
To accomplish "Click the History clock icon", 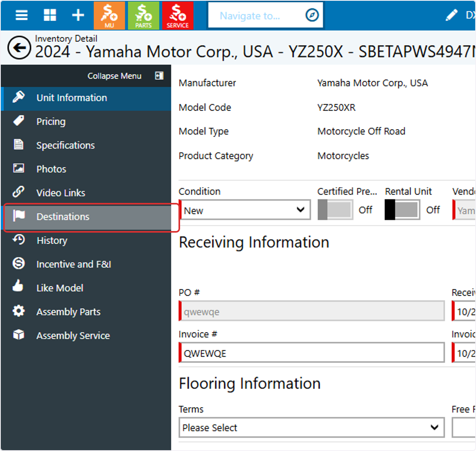I will tap(19, 240).
